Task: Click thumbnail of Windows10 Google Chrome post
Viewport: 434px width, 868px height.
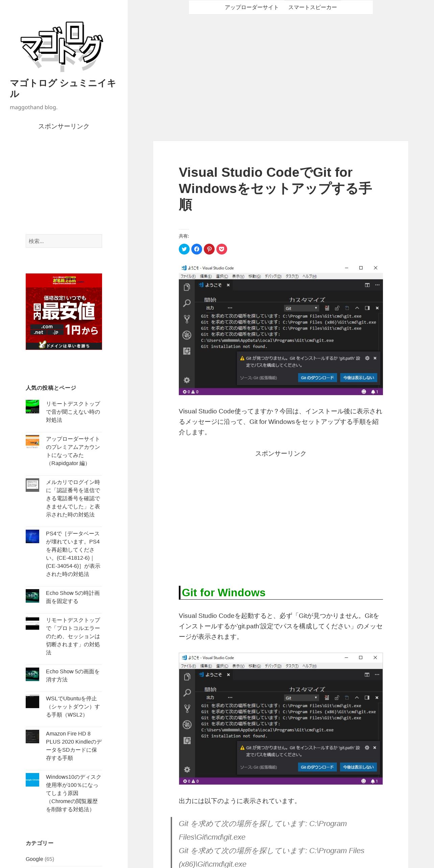Action: pyautogui.click(x=32, y=780)
